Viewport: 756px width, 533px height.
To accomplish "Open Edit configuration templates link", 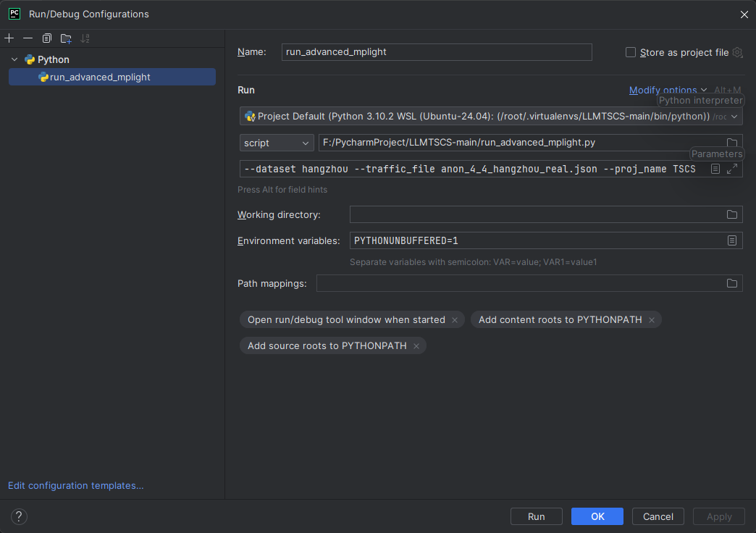I will pos(76,485).
